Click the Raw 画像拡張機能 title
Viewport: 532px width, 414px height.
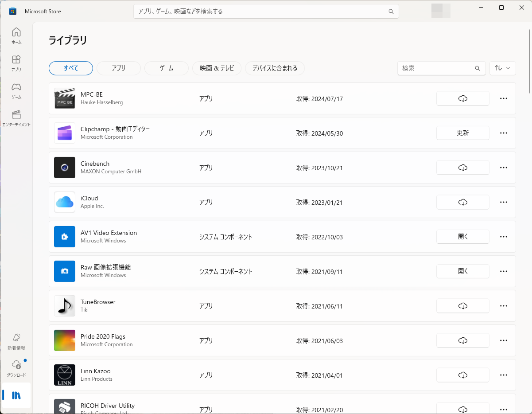click(x=105, y=267)
